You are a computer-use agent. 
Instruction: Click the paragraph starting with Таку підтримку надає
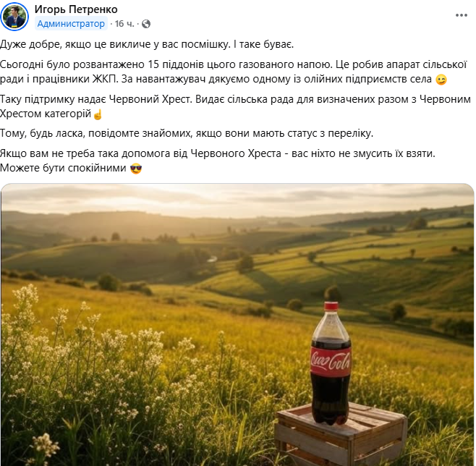coord(235,106)
